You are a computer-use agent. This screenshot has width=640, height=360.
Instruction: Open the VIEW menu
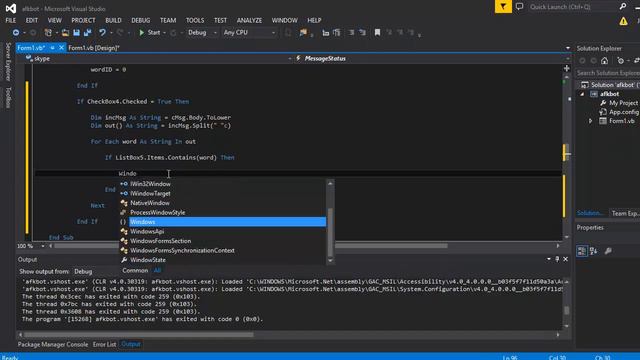(x=54, y=20)
